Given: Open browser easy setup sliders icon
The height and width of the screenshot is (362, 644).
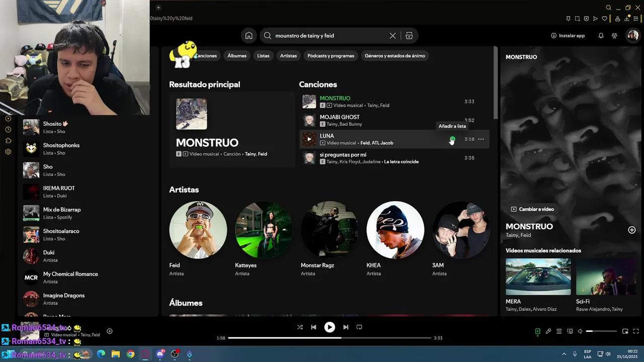Looking at the screenshot, I should pyautogui.click(x=636, y=19).
